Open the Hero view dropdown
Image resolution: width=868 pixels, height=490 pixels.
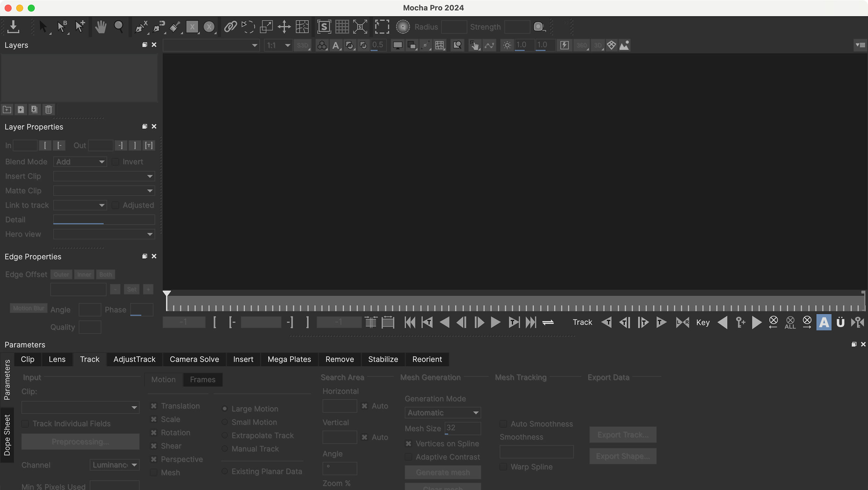(x=104, y=234)
